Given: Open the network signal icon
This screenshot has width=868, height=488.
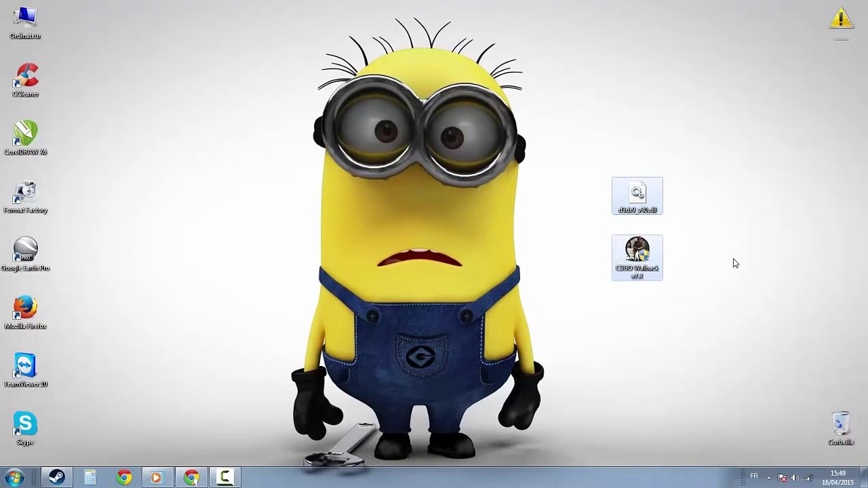Looking at the screenshot, I should click(x=808, y=478).
